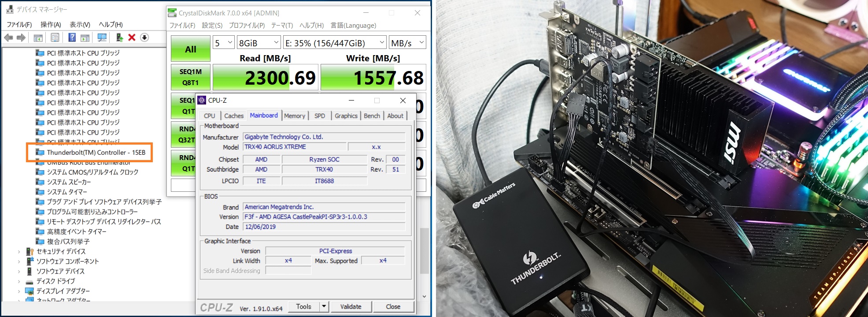Switch to the Caches tab in CPU-Z

tap(234, 116)
